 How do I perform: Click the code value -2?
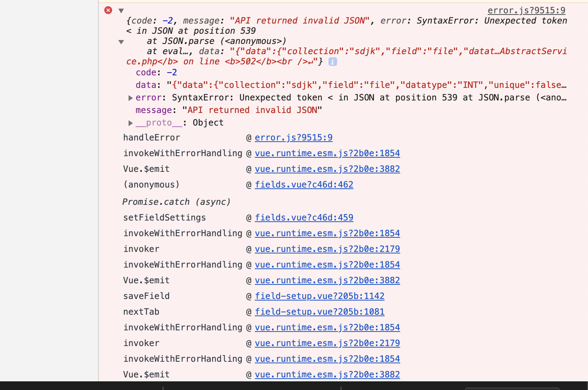pos(172,72)
